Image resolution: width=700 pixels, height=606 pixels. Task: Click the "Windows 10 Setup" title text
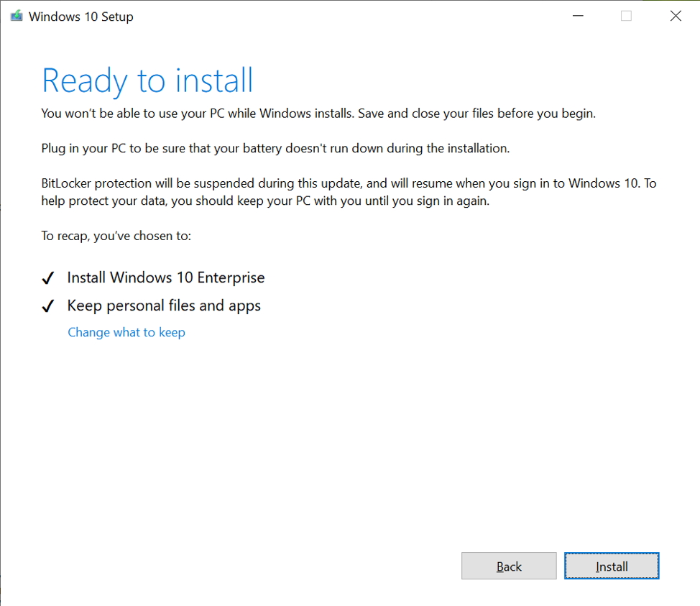point(80,16)
